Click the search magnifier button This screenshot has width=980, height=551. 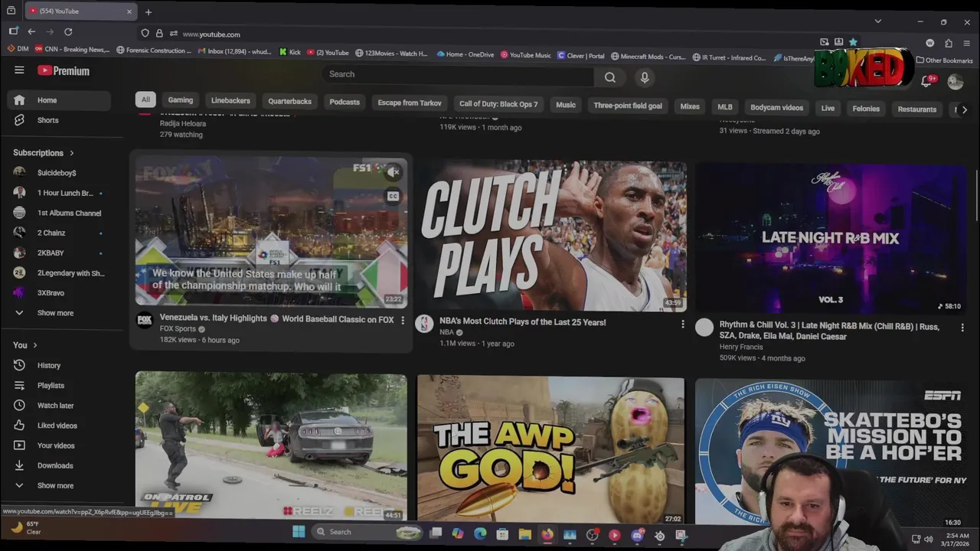610,77
